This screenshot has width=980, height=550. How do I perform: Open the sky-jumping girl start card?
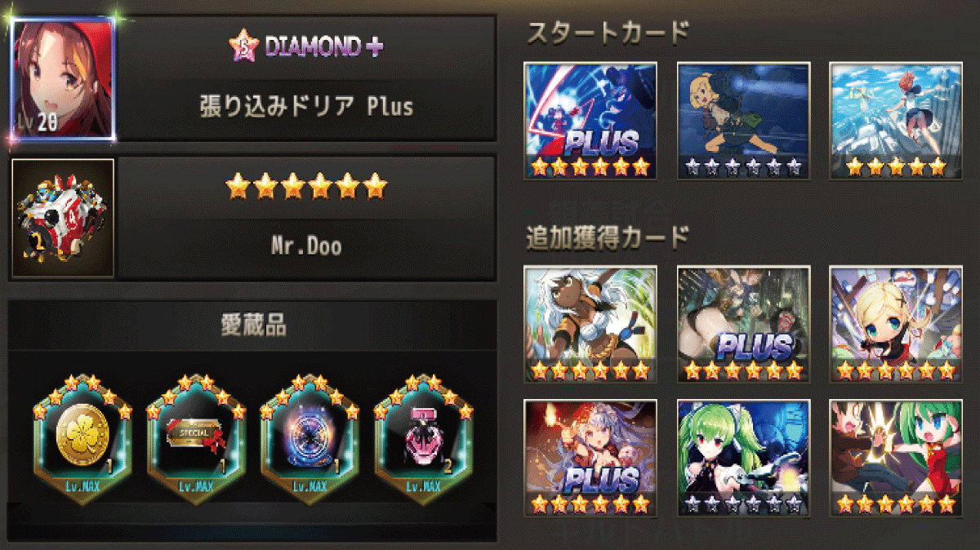[895, 121]
